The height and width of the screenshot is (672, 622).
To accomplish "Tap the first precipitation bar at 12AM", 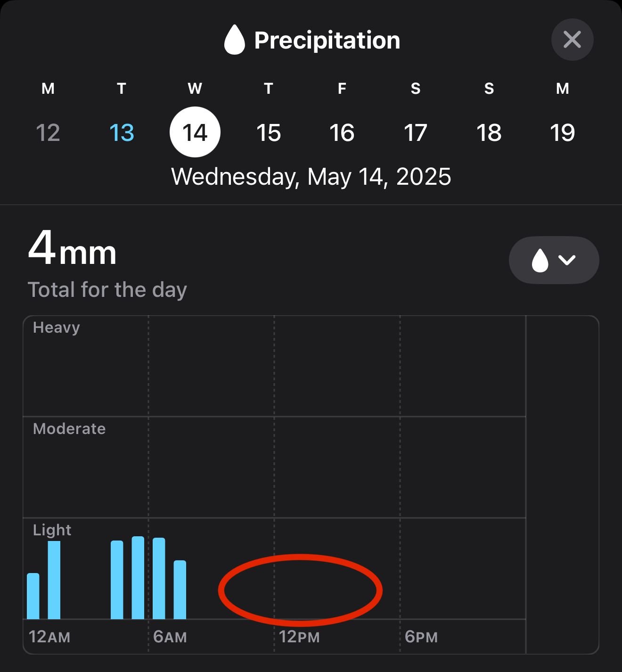I will [x=33, y=596].
